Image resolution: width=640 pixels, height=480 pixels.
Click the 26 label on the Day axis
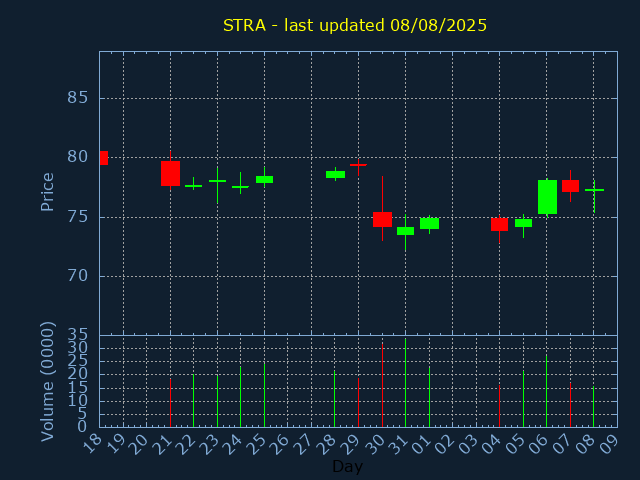(280, 444)
